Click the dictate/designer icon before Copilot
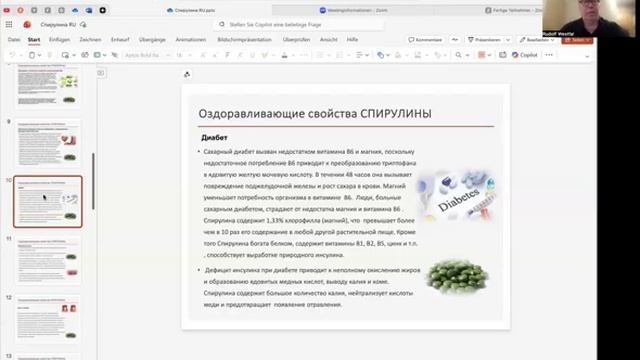Viewport: 640px width, 360px height. tap(502, 55)
